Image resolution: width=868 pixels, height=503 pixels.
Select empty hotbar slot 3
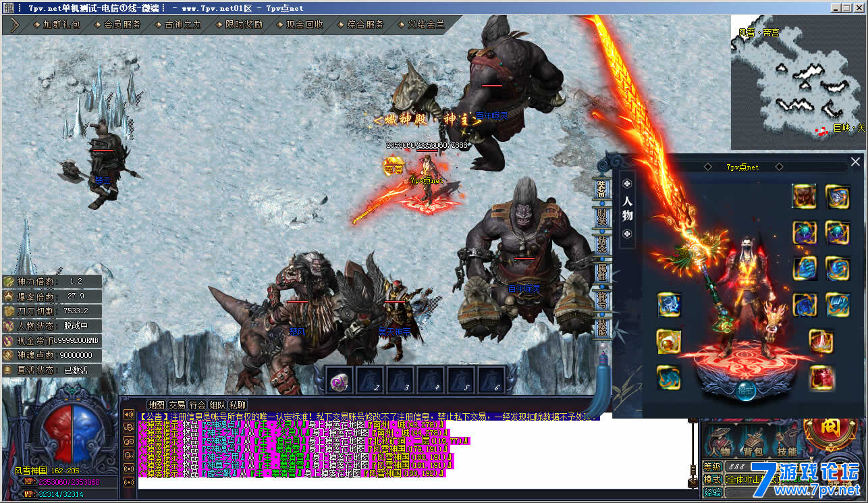pos(400,380)
